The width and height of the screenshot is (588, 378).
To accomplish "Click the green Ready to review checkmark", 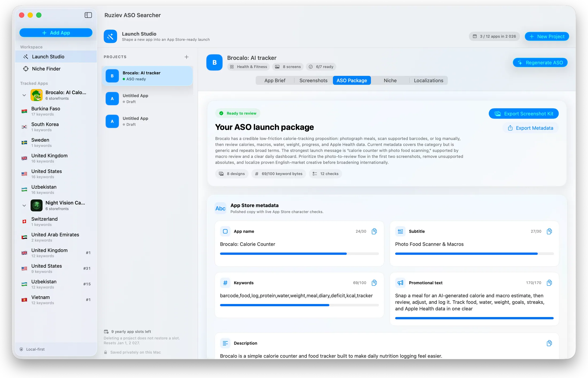I will coord(221,113).
